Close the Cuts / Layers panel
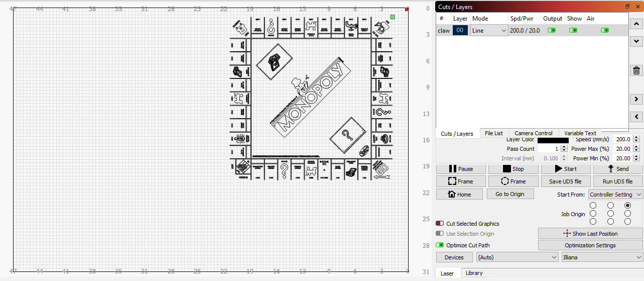644x281 pixels. coord(637,7)
